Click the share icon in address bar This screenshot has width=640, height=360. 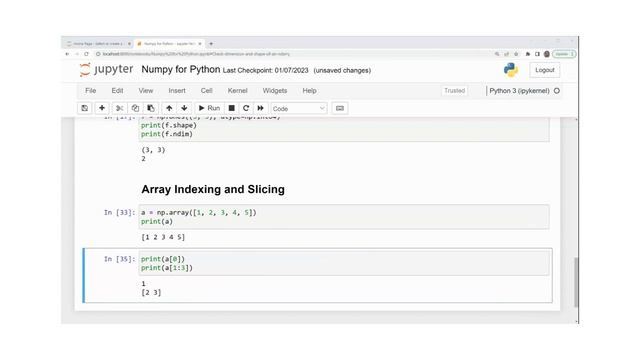507,54
